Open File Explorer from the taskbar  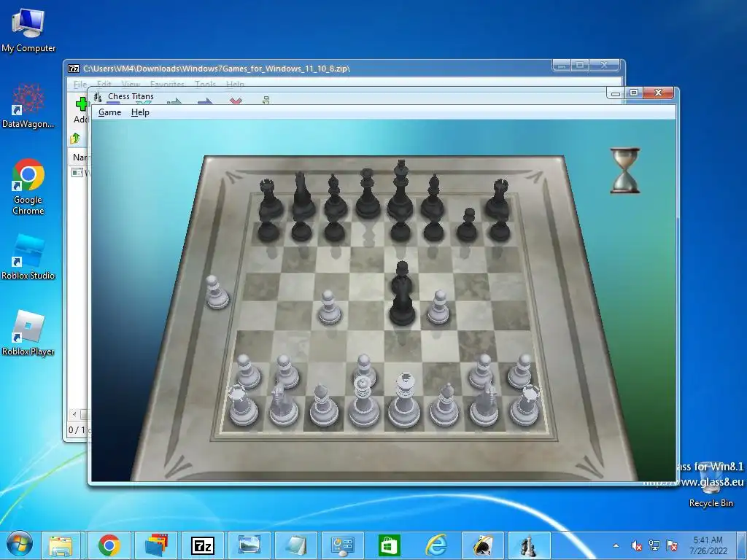(x=61, y=545)
